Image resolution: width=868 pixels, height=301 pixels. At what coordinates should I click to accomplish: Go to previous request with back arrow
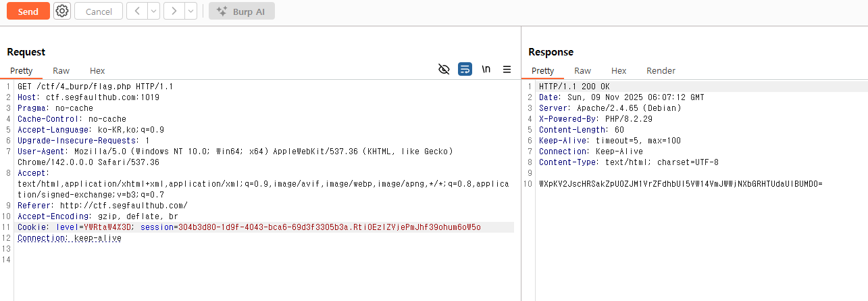point(137,11)
